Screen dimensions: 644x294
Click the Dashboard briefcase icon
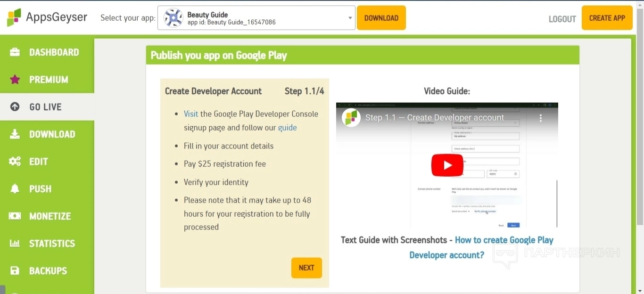(15, 52)
